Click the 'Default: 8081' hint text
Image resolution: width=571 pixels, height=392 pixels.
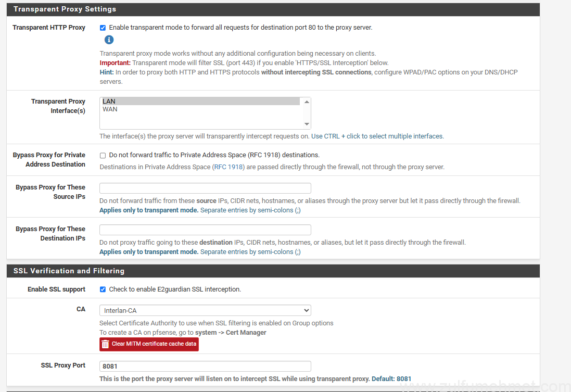pyautogui.click(x=391, y=378)
